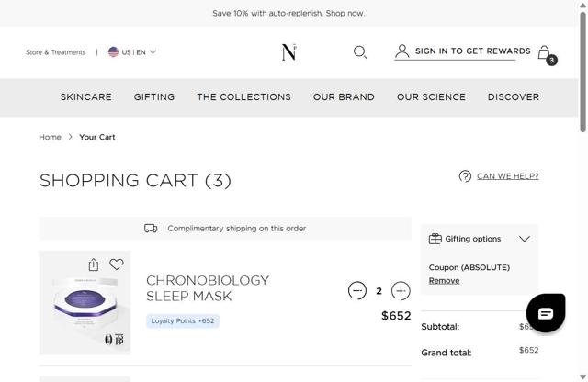Viewport: 588px width, 382px height.
Task: Remove the ABSOLUTE coupon
Action: tap(444, 280)
